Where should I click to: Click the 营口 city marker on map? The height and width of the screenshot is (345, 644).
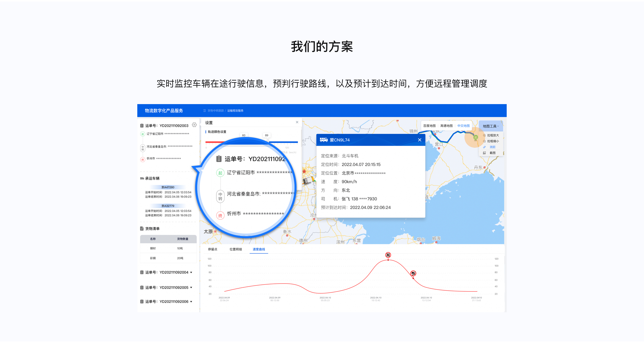tap(439, 148)
